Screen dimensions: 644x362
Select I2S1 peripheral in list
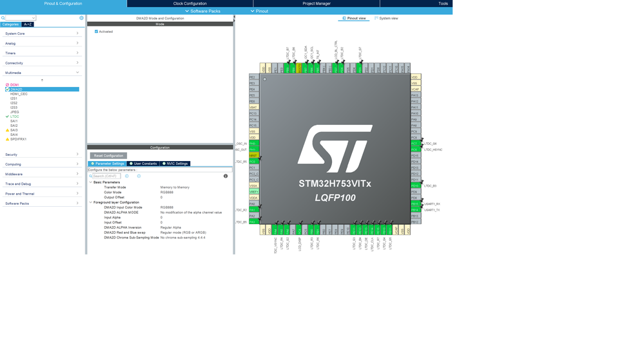[x=14, y=99]
